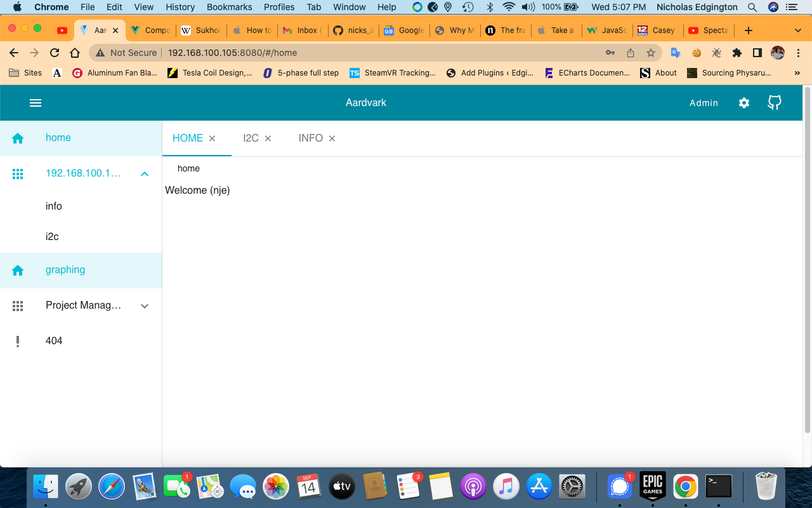
Task: Open the hamburger menu in Aardvark header
Action: tap(36, 103)
